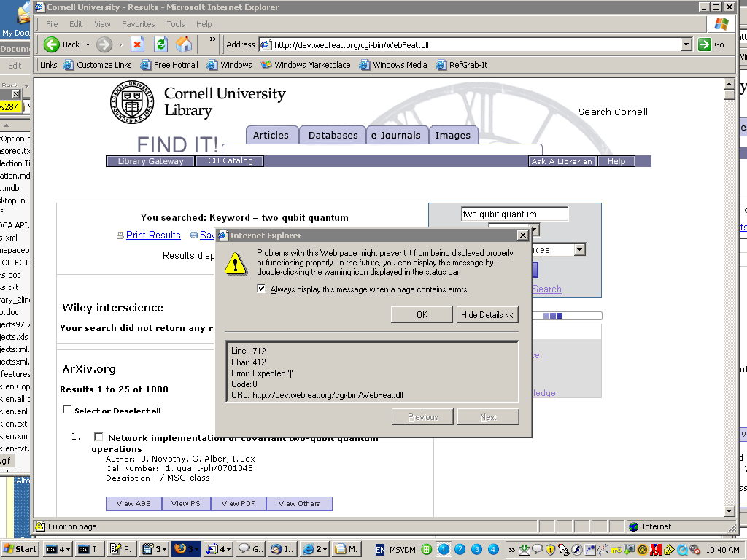Switch to e-Journals tab
747x560 pixels.
click(x=396, y=135)
